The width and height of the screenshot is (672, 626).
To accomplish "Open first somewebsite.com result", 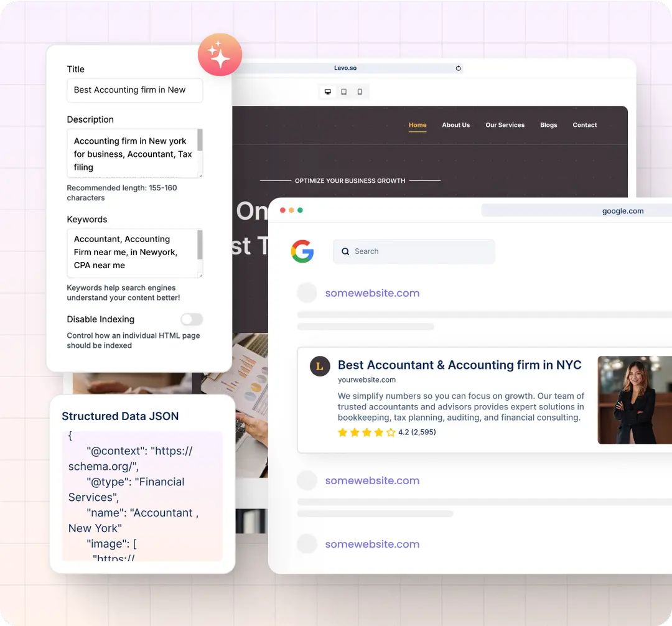I will point(372,293).
